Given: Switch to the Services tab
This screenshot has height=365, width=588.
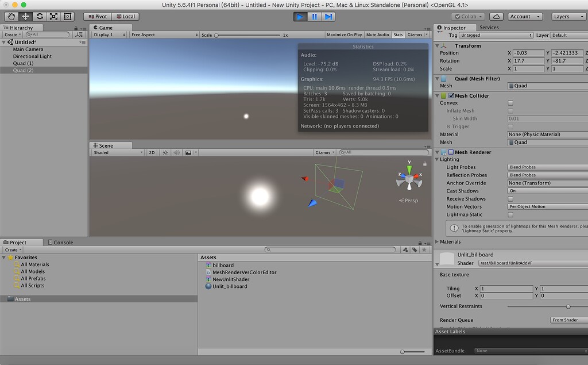Looking at the screenshot, I should coord(489,27).
